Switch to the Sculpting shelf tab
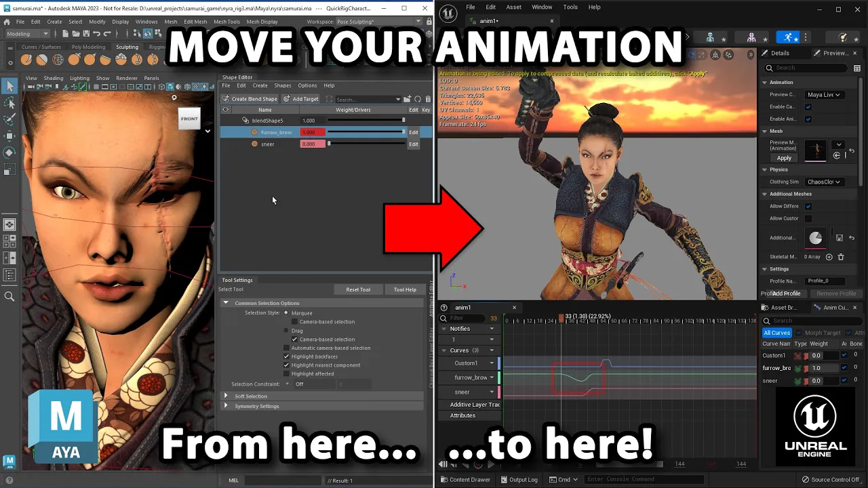The image size is (868, 488). 127,47
